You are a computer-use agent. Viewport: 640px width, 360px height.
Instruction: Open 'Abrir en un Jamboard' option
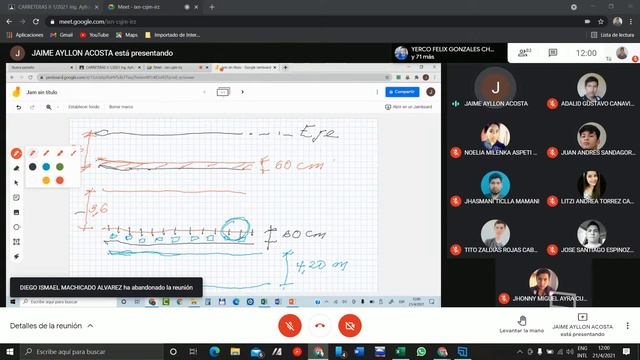point(408,107)
